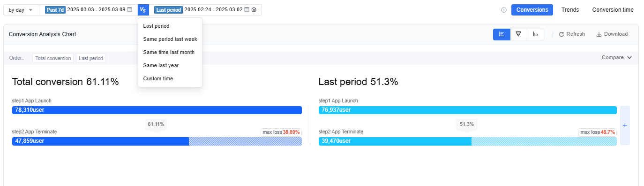
Task: Open the by day granularity dropdown
Action: click(x=21, y=10)
